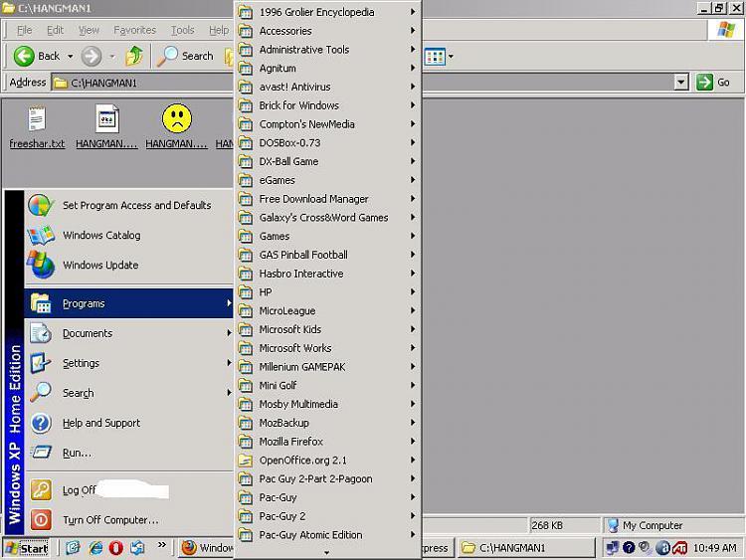Open Microsoft Kids program group
Screen dimensions: 746x560
pos(328,329)
